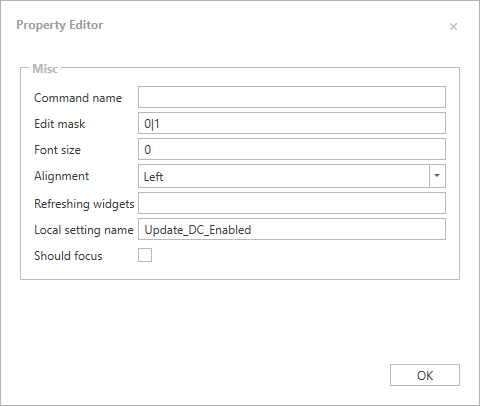Click the Local setting name label
Viewport: 480px width, 406px height.
[x=84, y=230]
